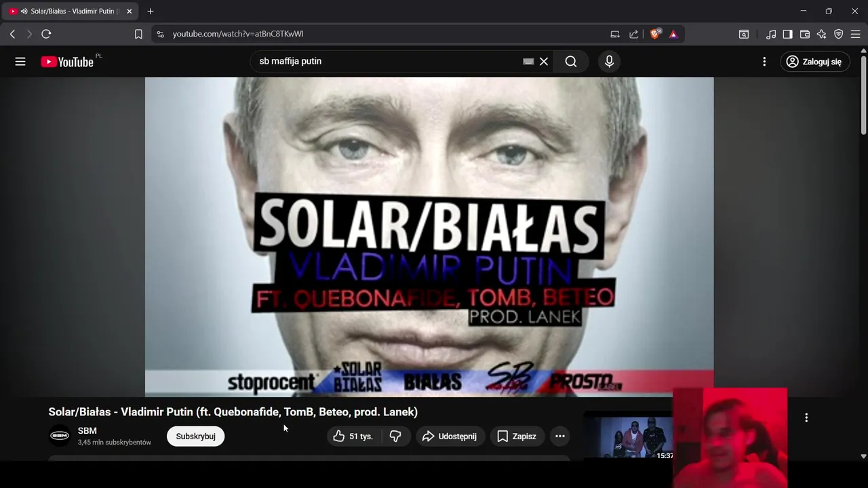Click the Udostępnij share button
This screenshot has height=488, width=868.
[450, 436]
